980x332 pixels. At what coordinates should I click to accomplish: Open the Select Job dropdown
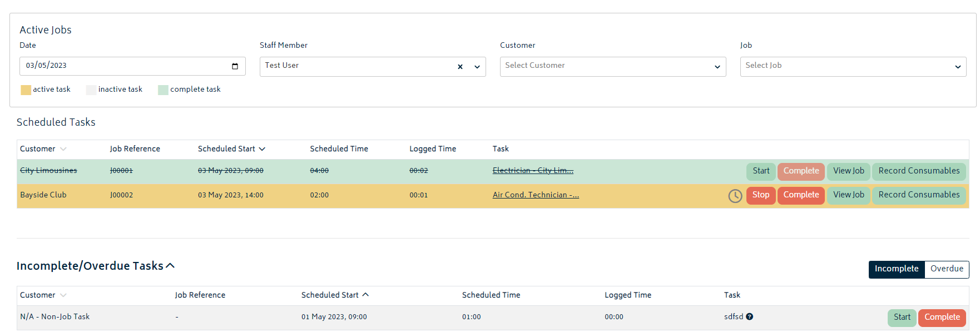pyautogui.click(x=853, y=67)
